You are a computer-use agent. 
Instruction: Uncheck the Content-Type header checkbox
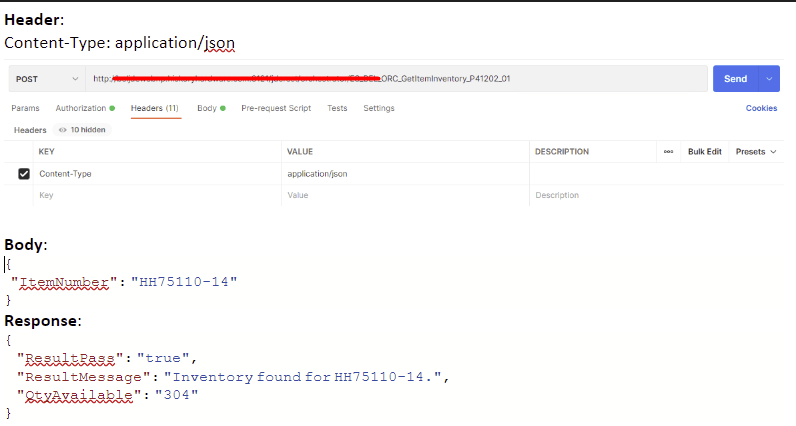(x=24, y=174)
